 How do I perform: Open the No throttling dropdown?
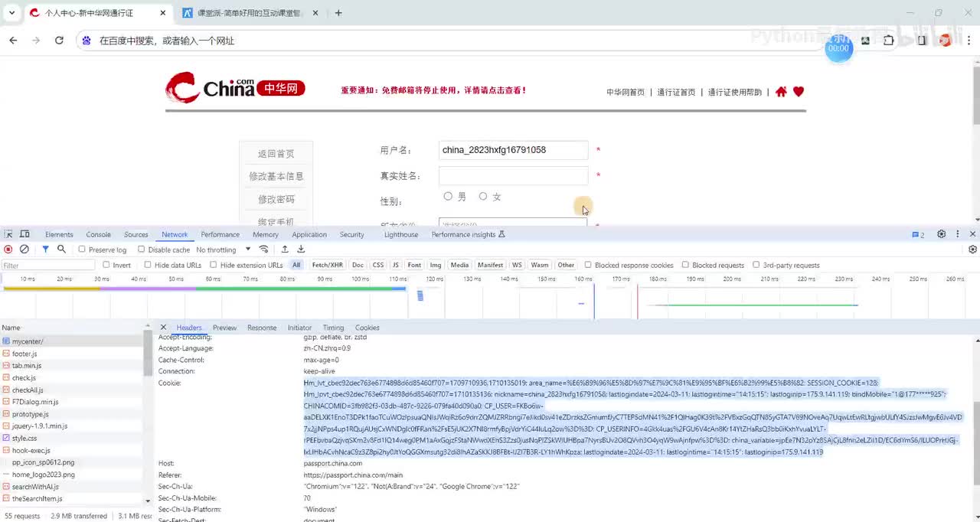pyautogui.click(x=224, y=250)
